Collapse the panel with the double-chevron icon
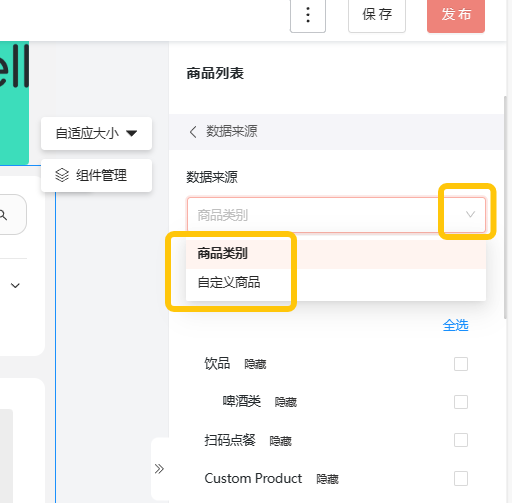512x503 pixels. click(x=159, y=469)
